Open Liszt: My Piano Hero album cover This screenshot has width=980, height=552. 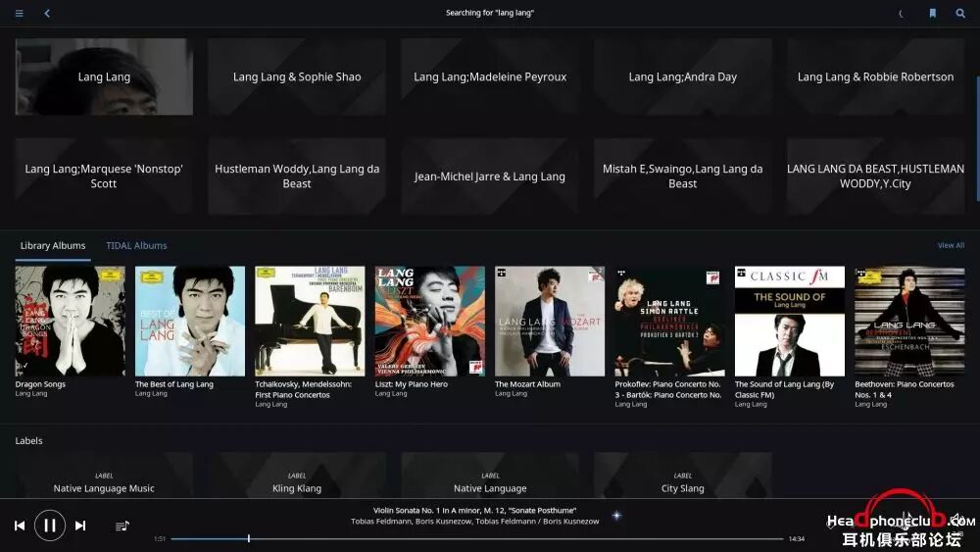click(x=430, y=322)
